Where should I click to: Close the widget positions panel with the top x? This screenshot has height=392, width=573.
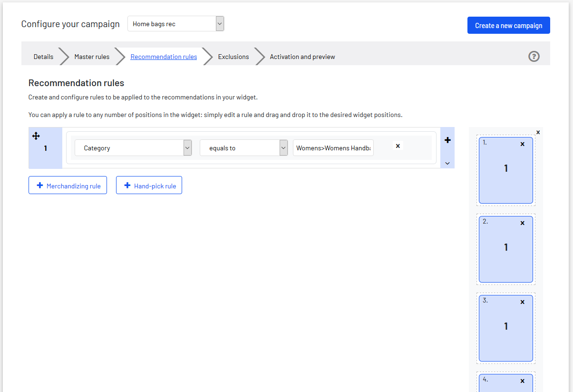(538, 132)
